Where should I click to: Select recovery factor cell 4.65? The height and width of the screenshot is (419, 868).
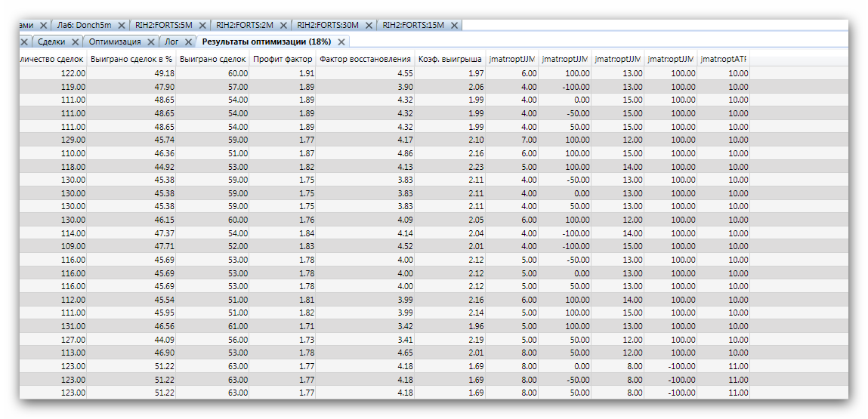(366, 353)
